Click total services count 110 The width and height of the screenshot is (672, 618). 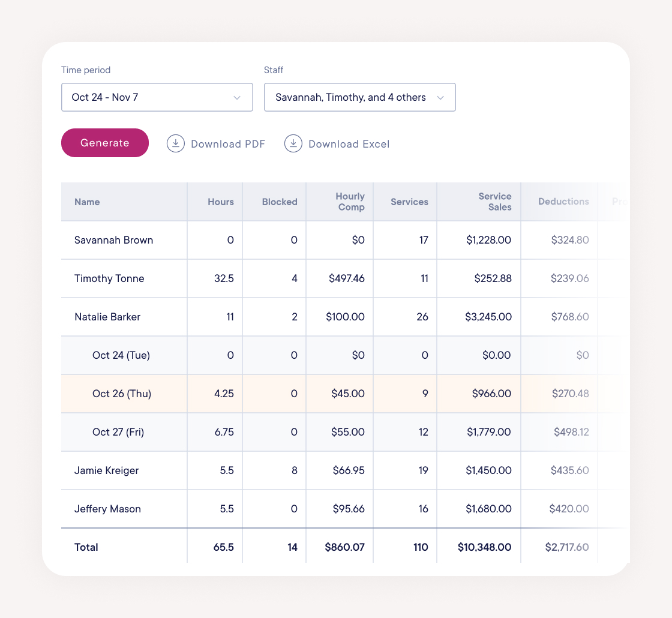click(421, 547)
